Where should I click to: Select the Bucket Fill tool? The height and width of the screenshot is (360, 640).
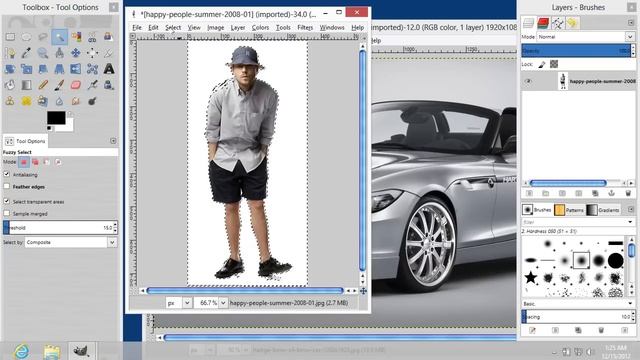pos(10,85)
